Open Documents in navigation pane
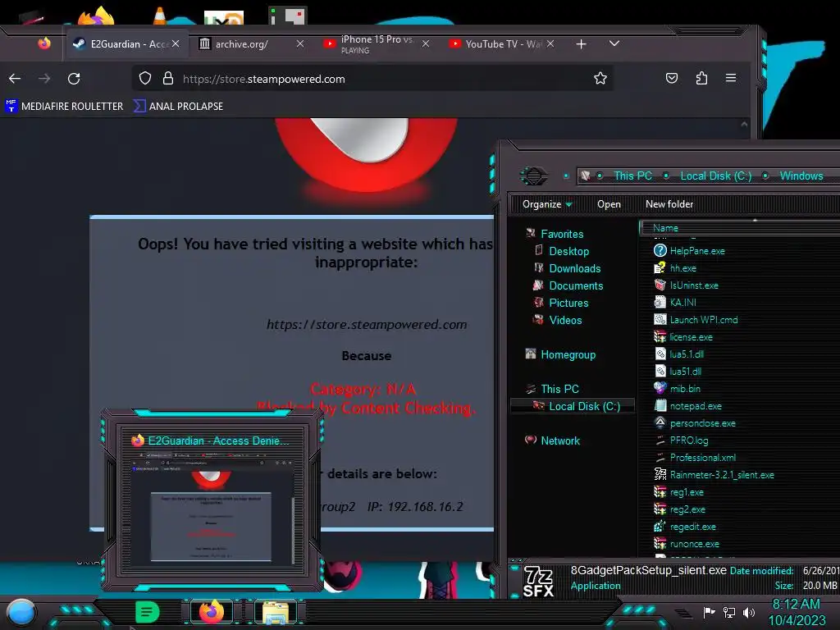The image size is (840, 630). 576,285
